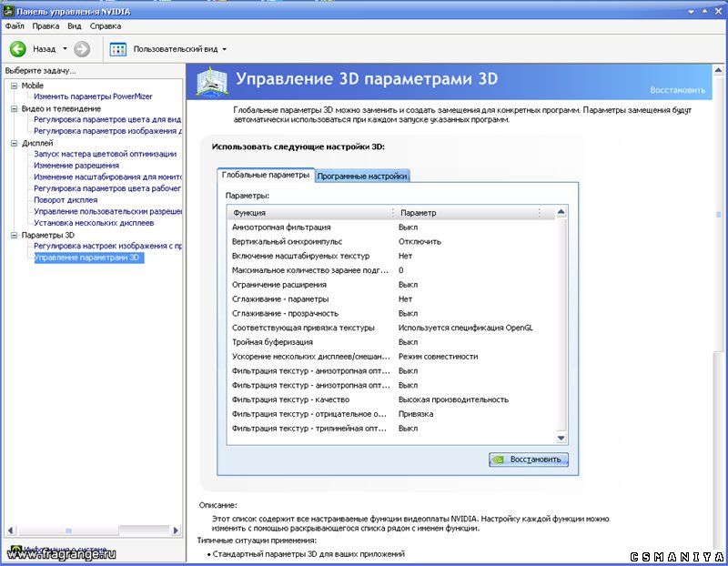Viewport: 728px width, 566px height.
Task: Select the Ограничение расширения row
Action: point(391,285)
